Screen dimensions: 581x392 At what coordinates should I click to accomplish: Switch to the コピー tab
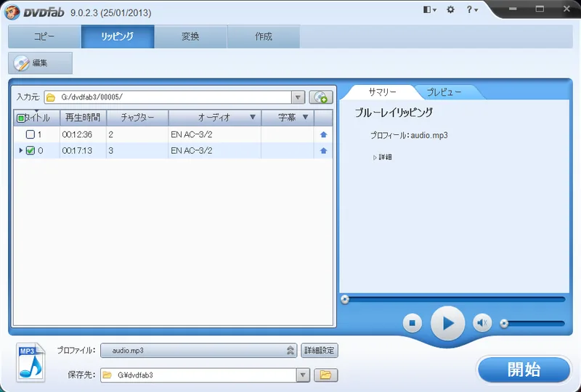[x=44, y=36]
